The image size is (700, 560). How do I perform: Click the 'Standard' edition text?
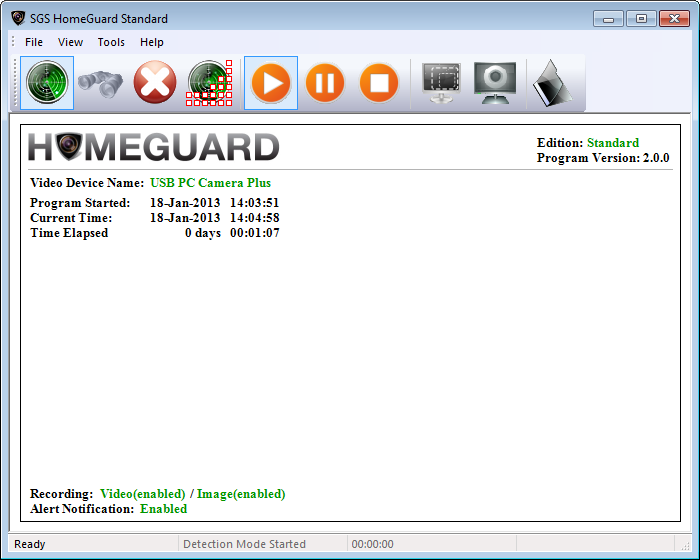(x=612, y=142)
